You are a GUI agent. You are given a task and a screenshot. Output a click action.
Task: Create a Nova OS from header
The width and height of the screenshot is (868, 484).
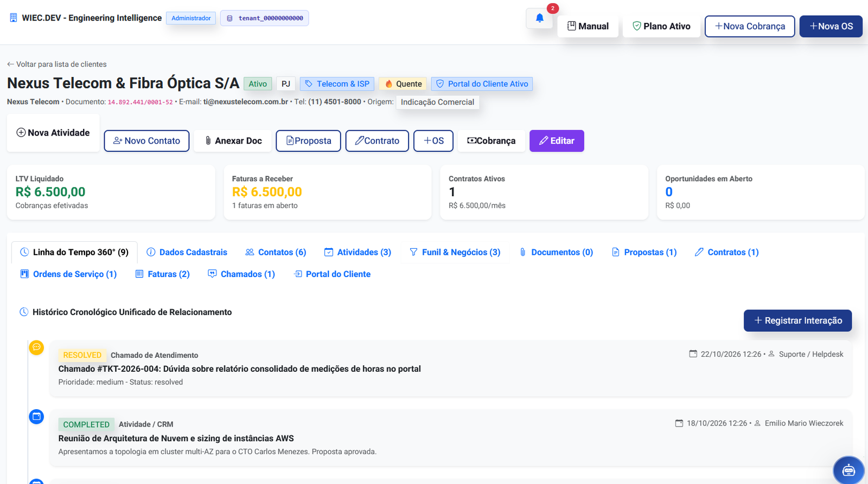[x=831, y=26]
